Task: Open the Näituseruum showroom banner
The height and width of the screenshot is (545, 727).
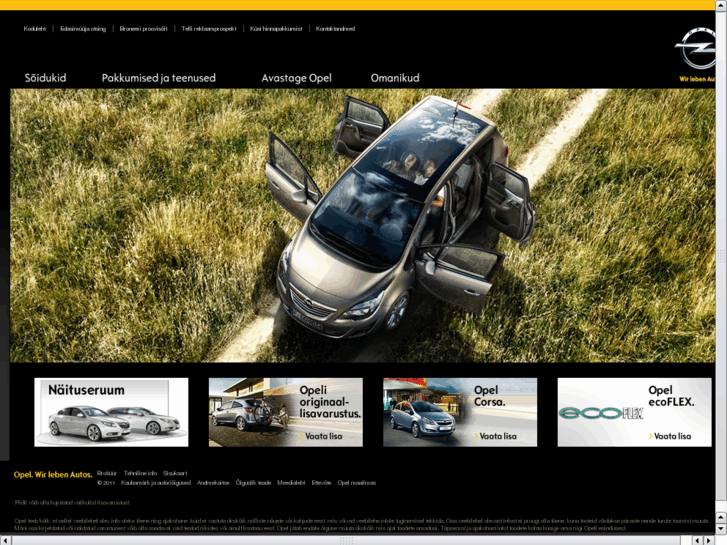Action: [x=111, y=412]
